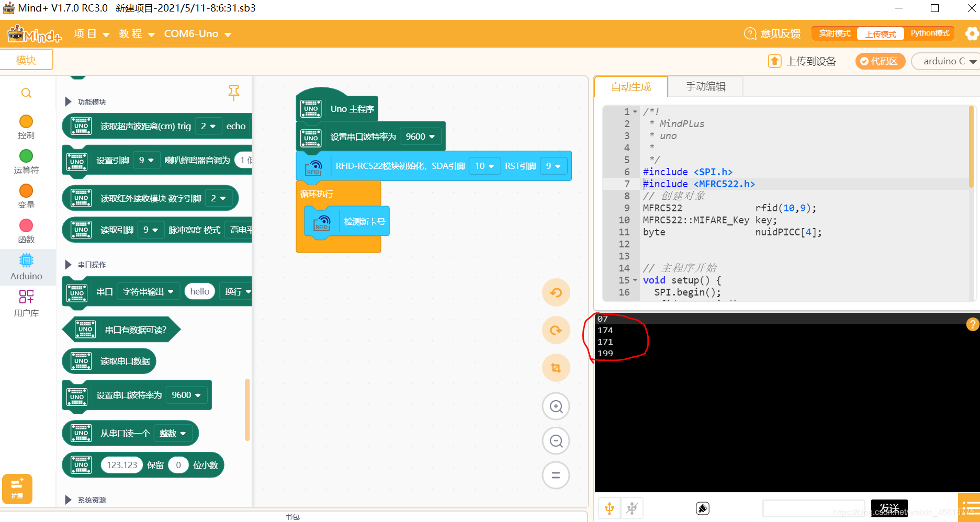Screen dimensions: 980x522
Task: Click the RFID-RC522 init block icon
Action: click(313, 166)
